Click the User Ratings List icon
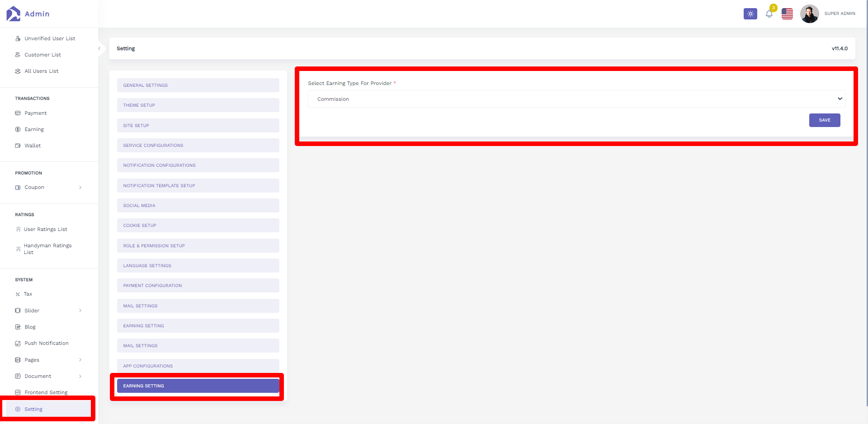Screen dimensions: 868x424 pyautogui.click(x=19, y=229)
